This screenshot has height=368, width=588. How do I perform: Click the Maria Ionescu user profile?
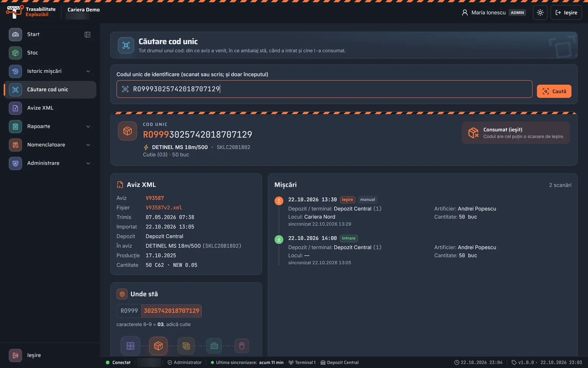point(494,13)
